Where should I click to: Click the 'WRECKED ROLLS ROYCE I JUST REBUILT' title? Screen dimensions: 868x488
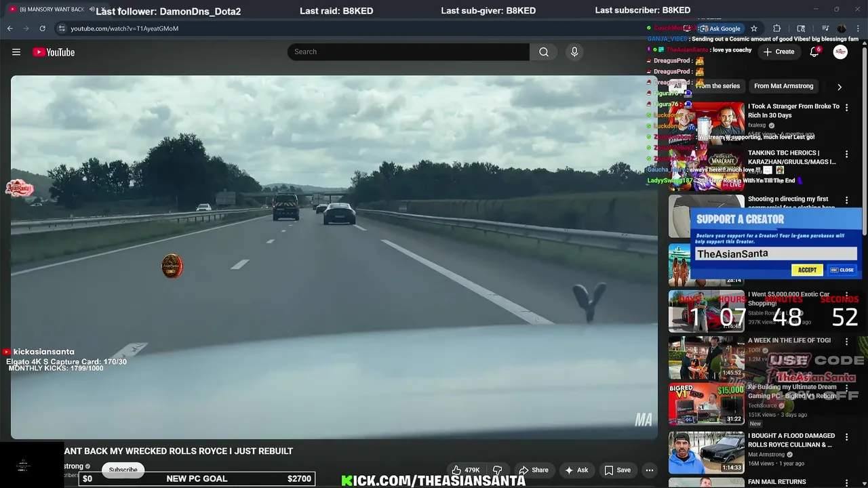click(x=178, y=451)
